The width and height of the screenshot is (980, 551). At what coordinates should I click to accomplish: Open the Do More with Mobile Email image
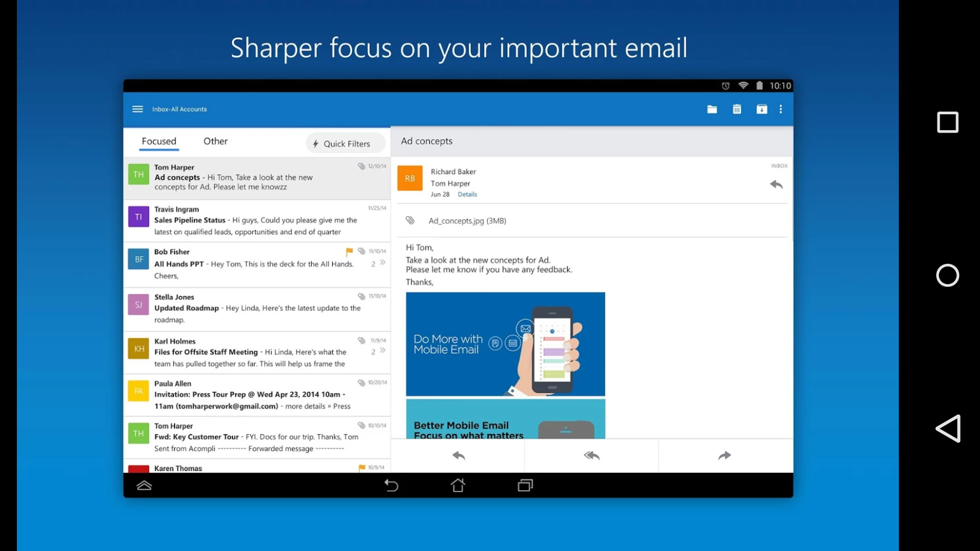[505, 344]
